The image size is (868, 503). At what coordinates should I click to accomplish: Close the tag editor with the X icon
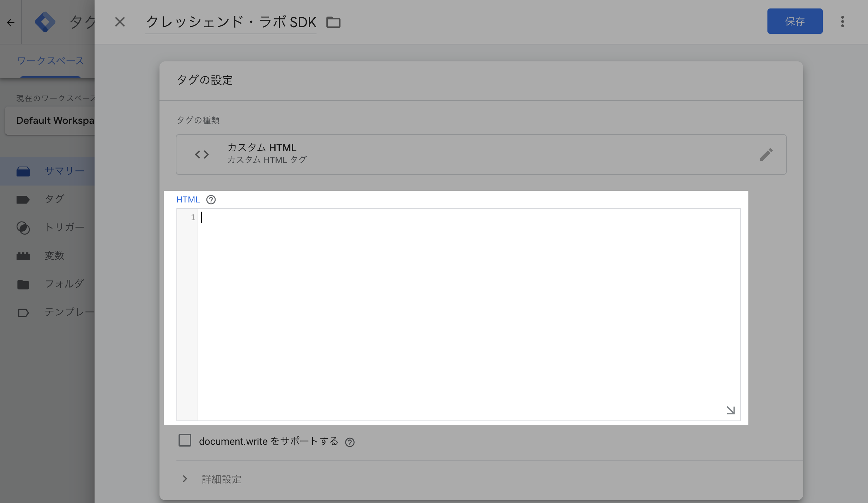(x=120, y=22)
